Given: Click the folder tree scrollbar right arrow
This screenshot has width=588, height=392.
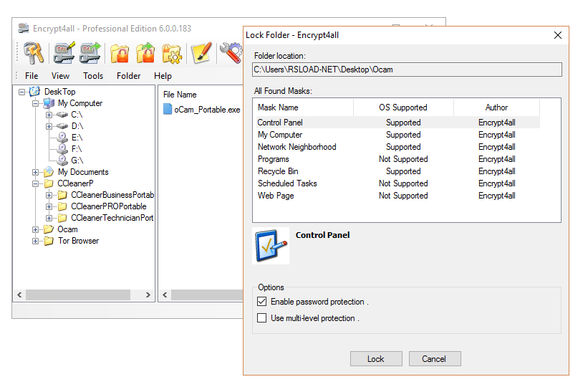Looking at the screenshot, I should pyautogui.click(x=148, y=295).
